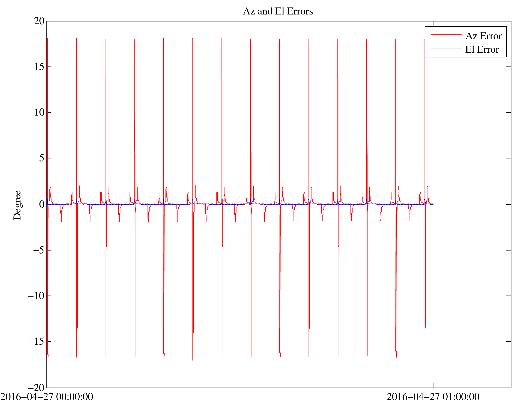Click the 'Degree' y-axis label
This screenshot has width=518, height=420.
tap(17, 205)
